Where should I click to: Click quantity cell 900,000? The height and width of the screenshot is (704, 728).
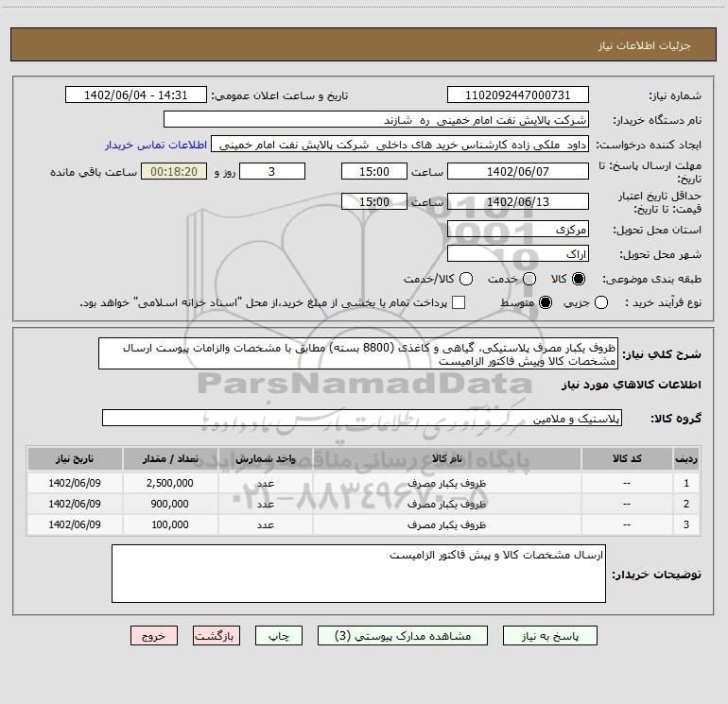tap(170, 504)
